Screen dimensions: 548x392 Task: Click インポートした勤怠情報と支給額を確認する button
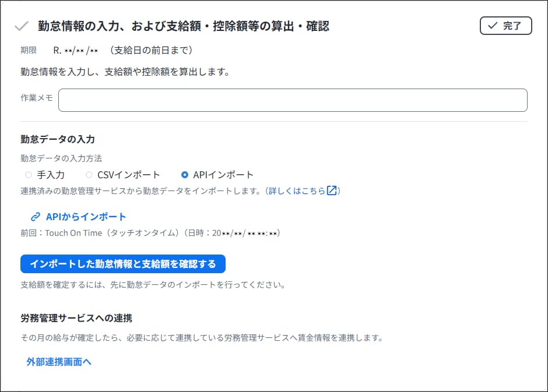click(123, 264)
